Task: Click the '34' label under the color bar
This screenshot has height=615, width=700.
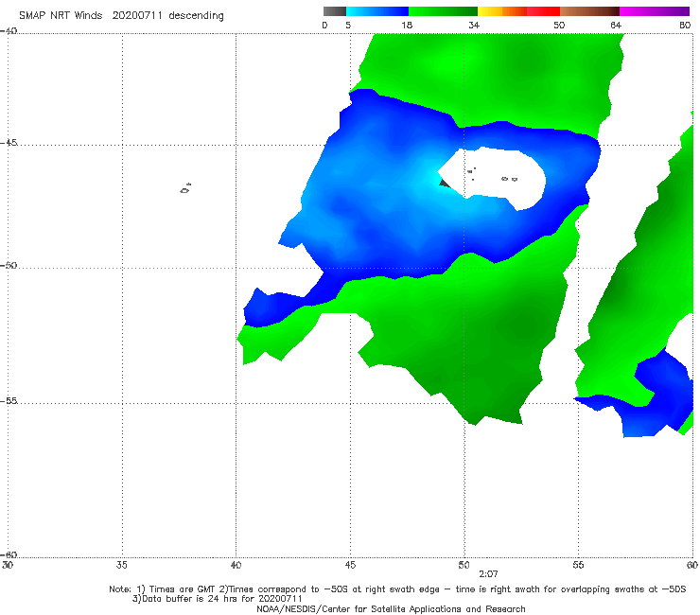Action: coord(474,25)
